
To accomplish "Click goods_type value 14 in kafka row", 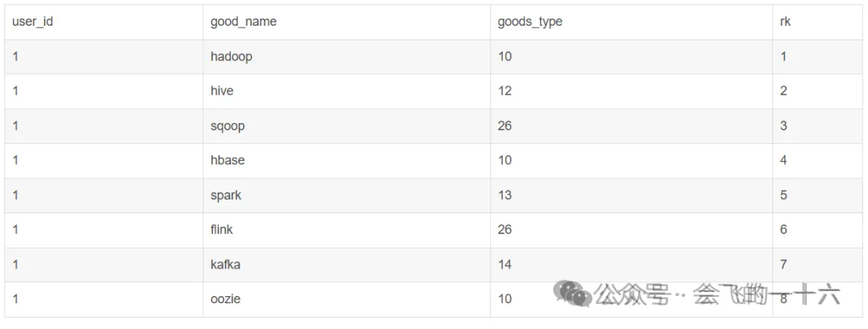I will tap(505, 264).
